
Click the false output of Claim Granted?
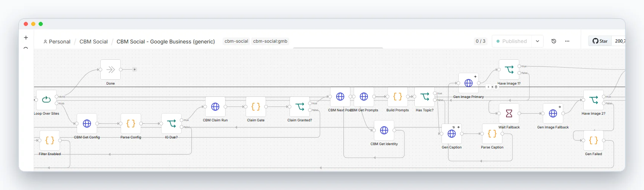pyautogui.click(x=310, y=110)
